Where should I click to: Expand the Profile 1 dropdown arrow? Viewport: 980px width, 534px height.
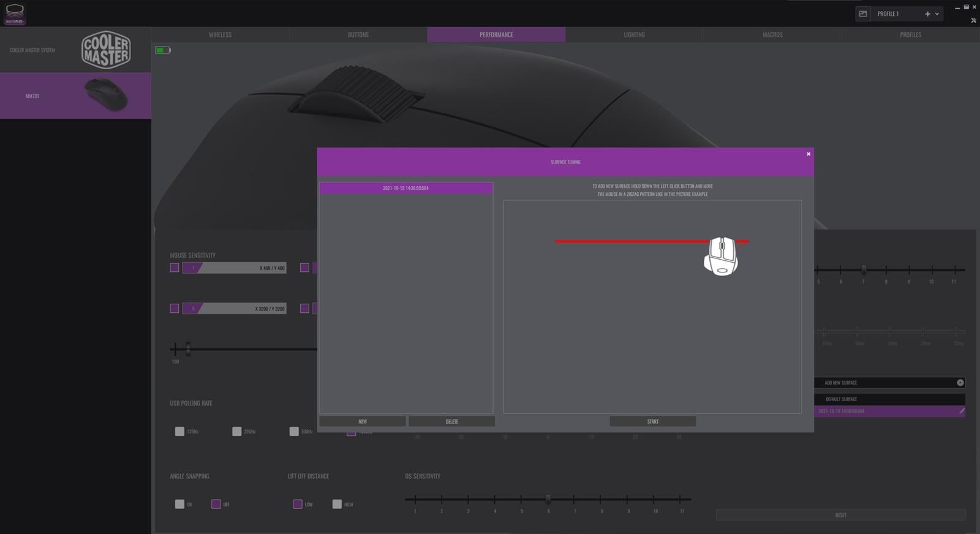pos(937,13)
